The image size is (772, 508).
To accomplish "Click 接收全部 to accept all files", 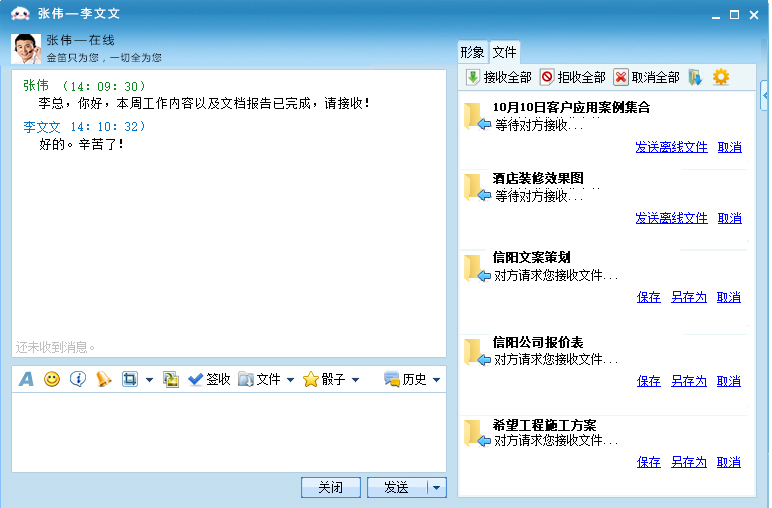I will pyautogui.click(x=498, y=77).
